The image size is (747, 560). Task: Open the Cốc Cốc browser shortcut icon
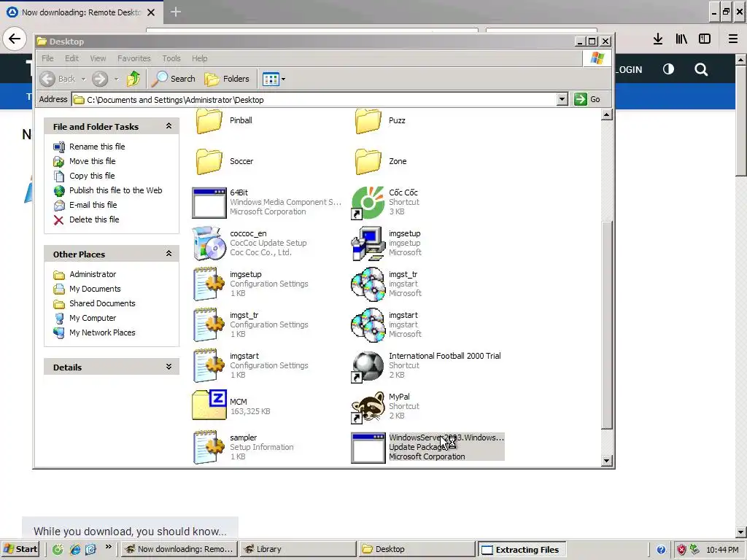tap(368, 203)
